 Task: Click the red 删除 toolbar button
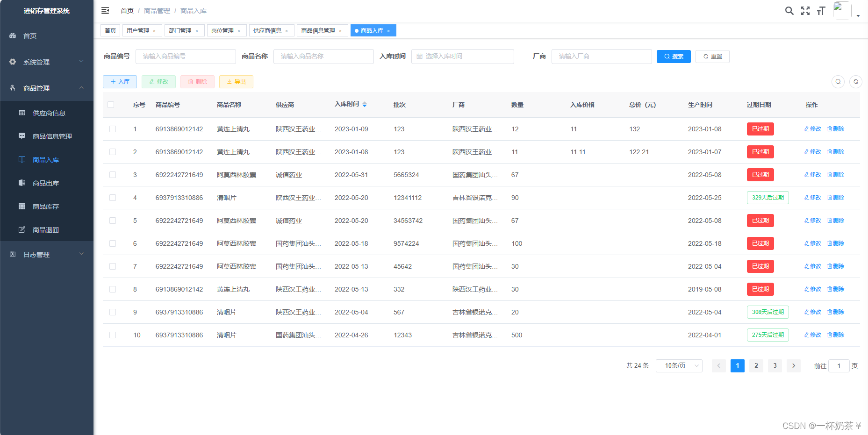(x=197, y=81)
